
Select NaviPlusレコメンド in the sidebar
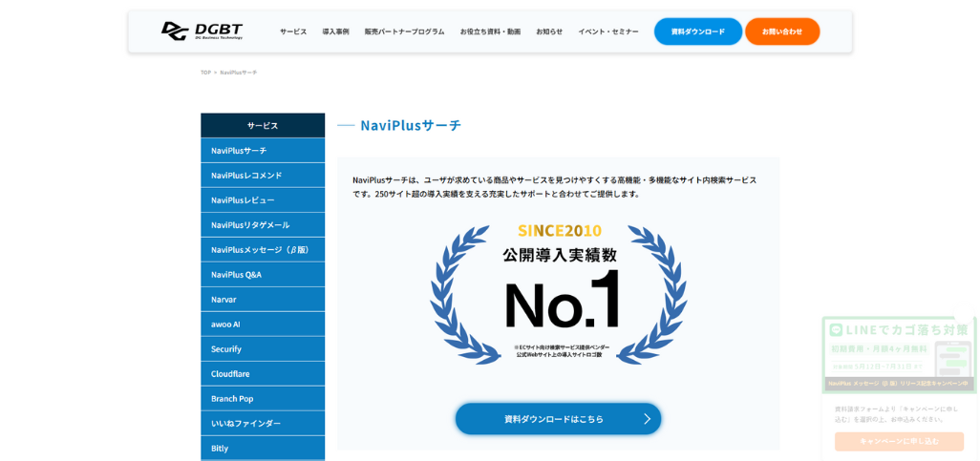click(263, 175)
